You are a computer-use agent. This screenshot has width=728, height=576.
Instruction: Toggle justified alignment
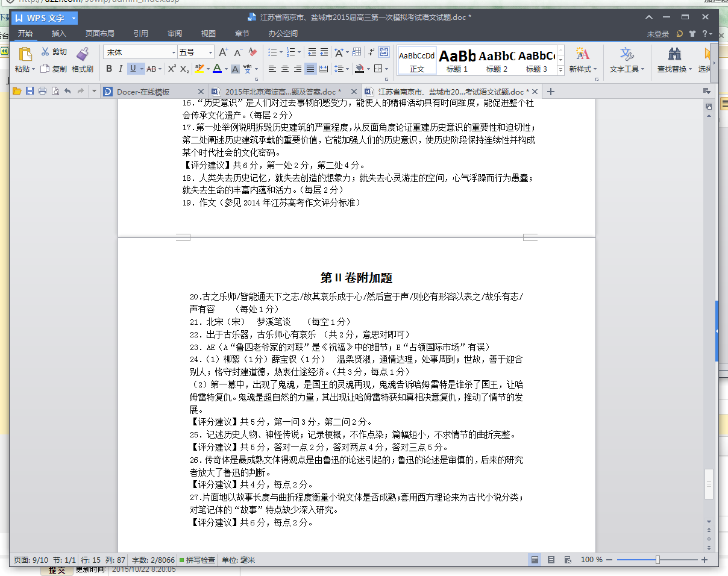(310, 69)
